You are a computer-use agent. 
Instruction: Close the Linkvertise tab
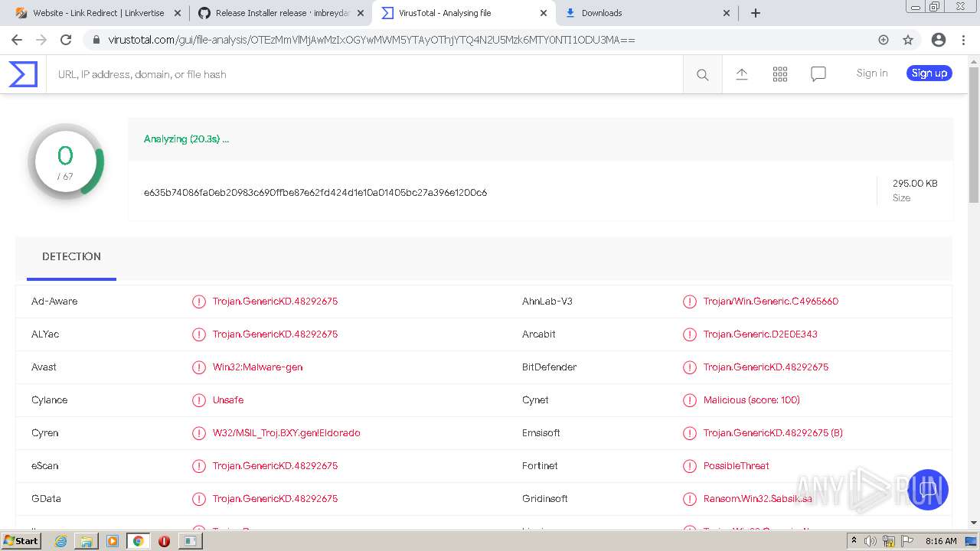click(178, 13)
